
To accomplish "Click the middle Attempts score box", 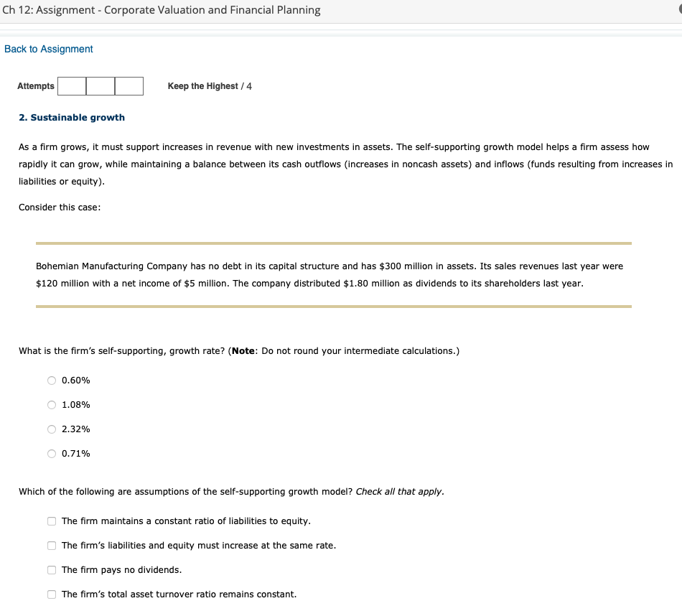I will click(99, 85).
